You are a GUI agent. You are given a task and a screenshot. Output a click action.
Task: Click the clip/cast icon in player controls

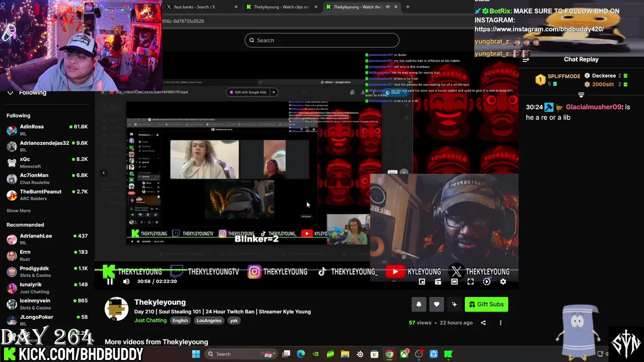pos(438,282)
